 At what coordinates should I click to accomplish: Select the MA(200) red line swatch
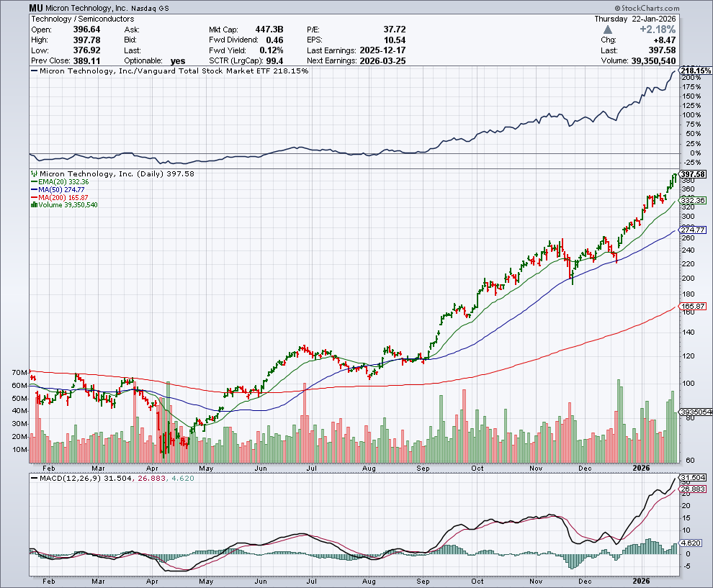pyautogui.click(x=34, y=198)
